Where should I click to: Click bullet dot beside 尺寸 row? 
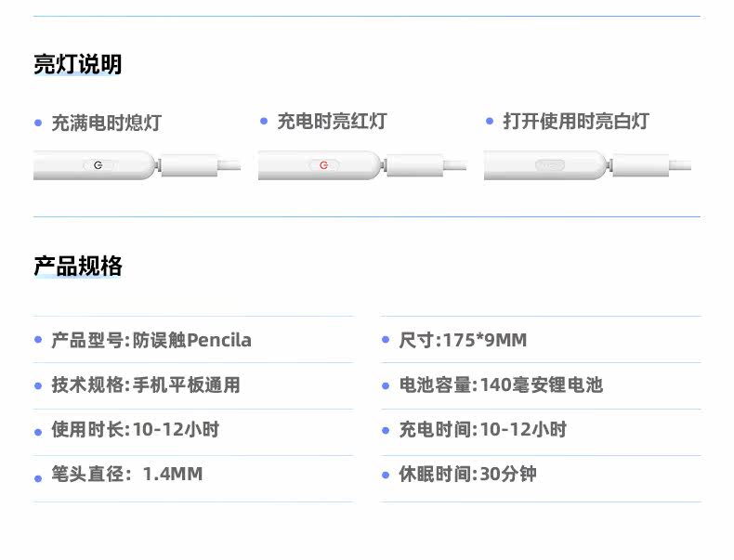point(386,340)
